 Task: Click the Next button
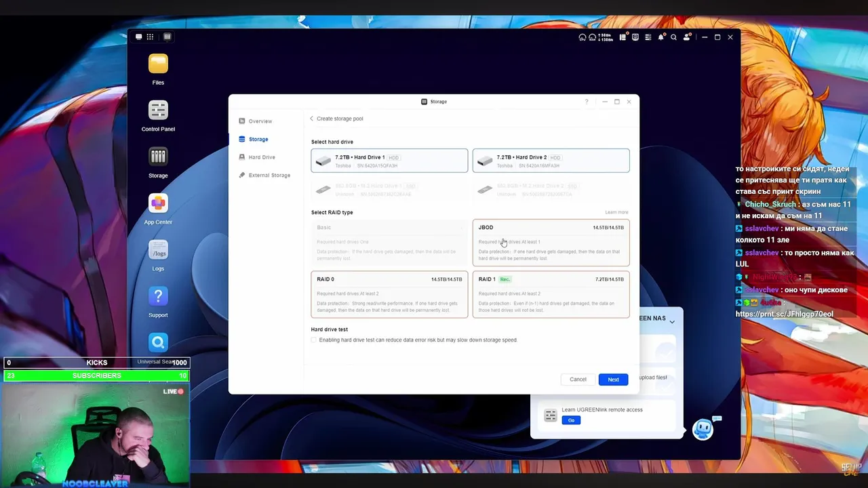click(x=613, y=380)
